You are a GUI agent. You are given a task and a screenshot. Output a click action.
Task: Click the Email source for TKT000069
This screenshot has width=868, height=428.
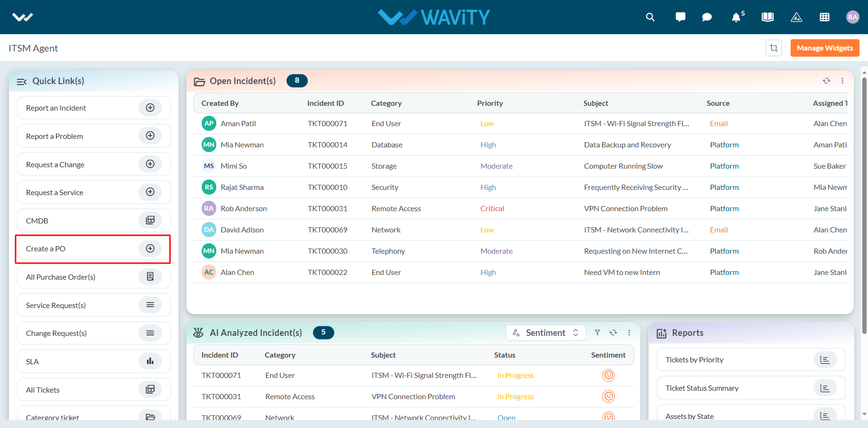(x=719, y=230)
